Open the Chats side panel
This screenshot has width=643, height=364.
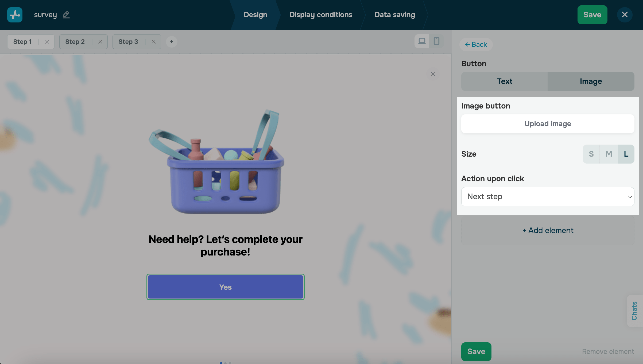click(x=634, y=311)
